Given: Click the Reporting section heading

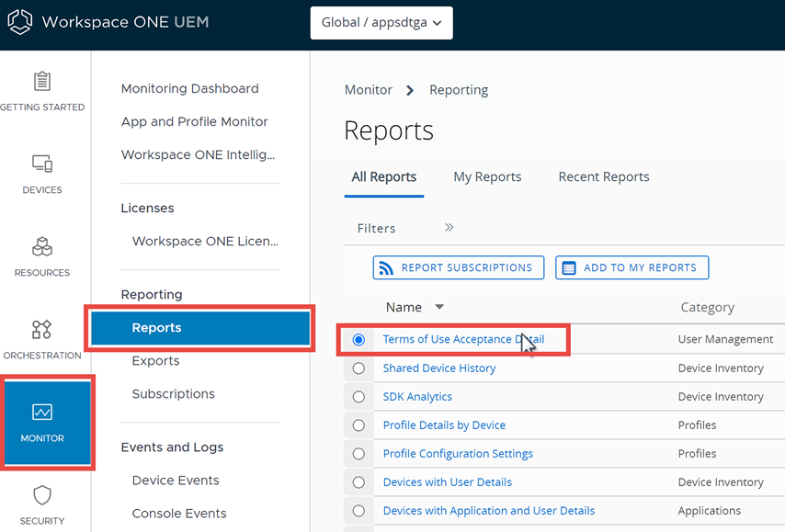Looking at the screenshot, I should (x=152, y=295).
